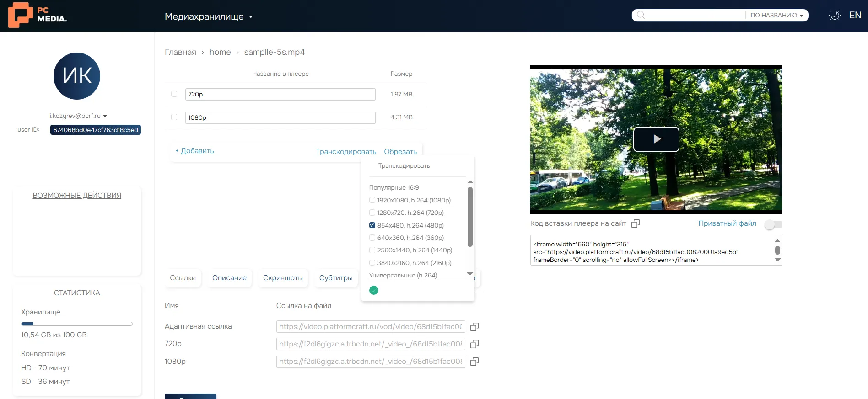868x399 pixels.
Task: Click the samplle-5s.mp4 breadcrumb
Action: pos(275,52)
